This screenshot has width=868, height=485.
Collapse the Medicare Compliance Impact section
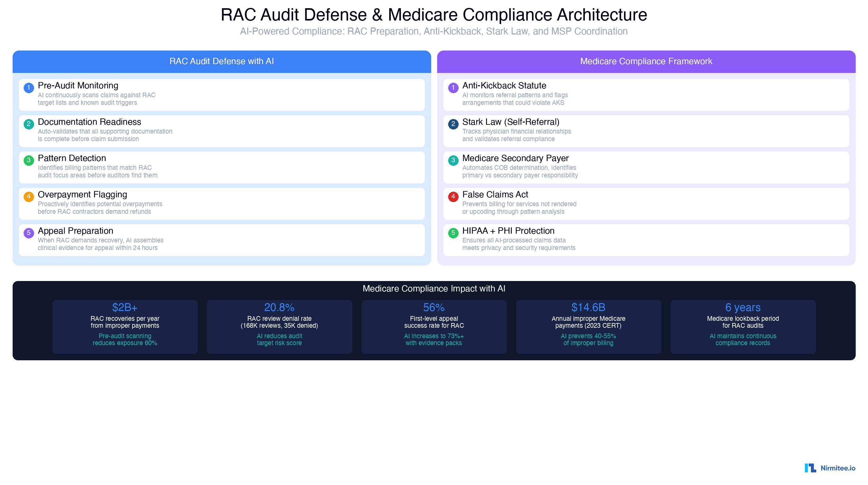[x=434, y=289]
